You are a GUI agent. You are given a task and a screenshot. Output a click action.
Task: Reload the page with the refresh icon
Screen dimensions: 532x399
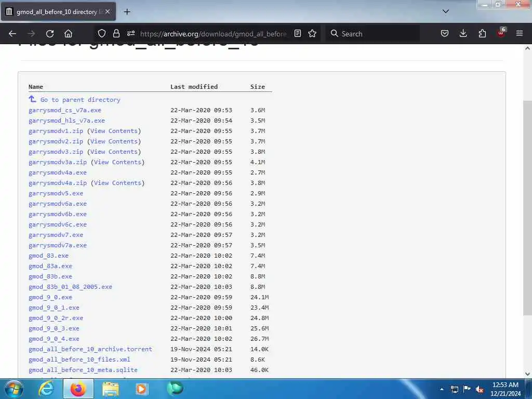point(50,34)
